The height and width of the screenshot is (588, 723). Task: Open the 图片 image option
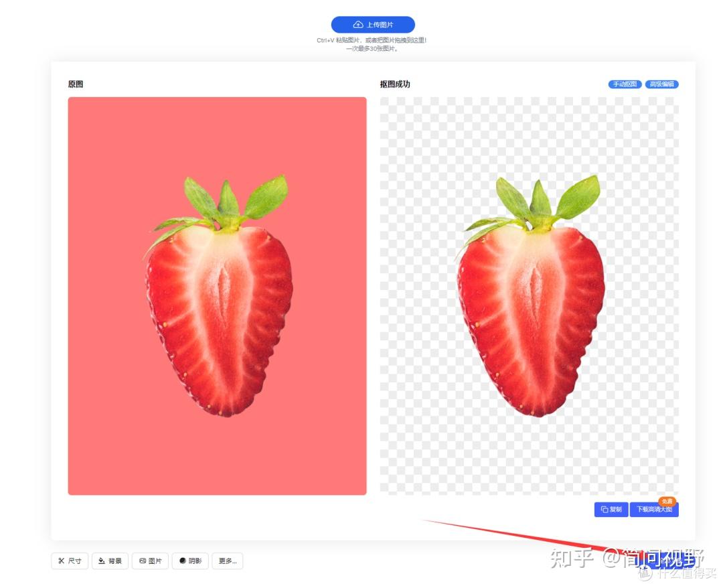coord(150,561)
